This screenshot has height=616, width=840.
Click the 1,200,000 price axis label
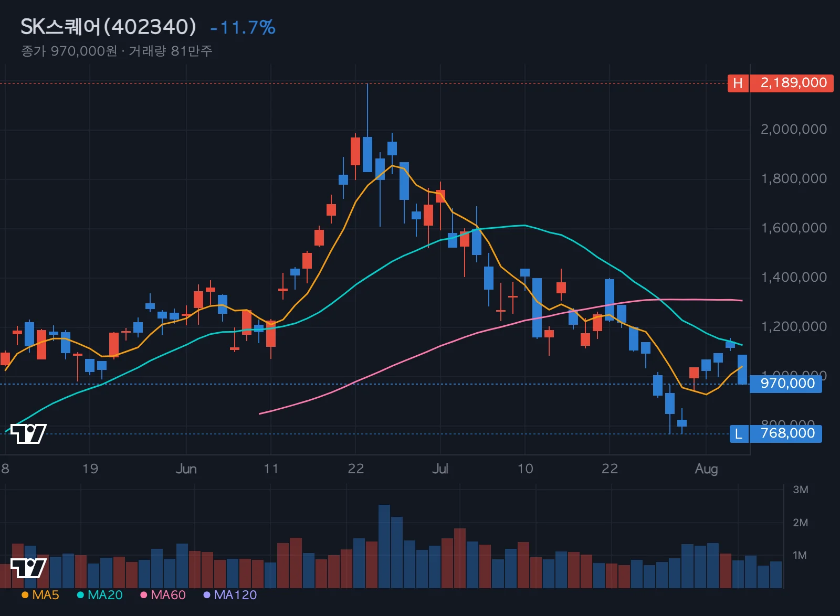click(x=794, y=326)
